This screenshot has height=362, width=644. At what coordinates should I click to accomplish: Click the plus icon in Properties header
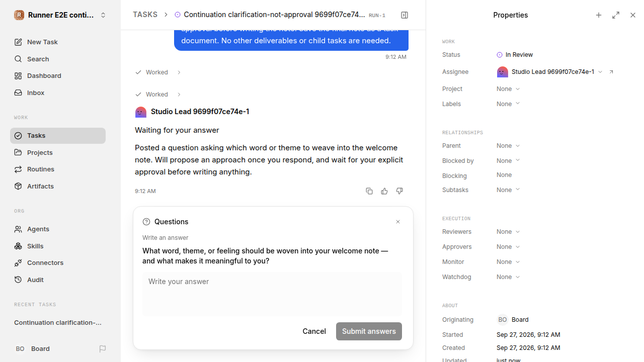pyautogui.click(x=599, y=15)
